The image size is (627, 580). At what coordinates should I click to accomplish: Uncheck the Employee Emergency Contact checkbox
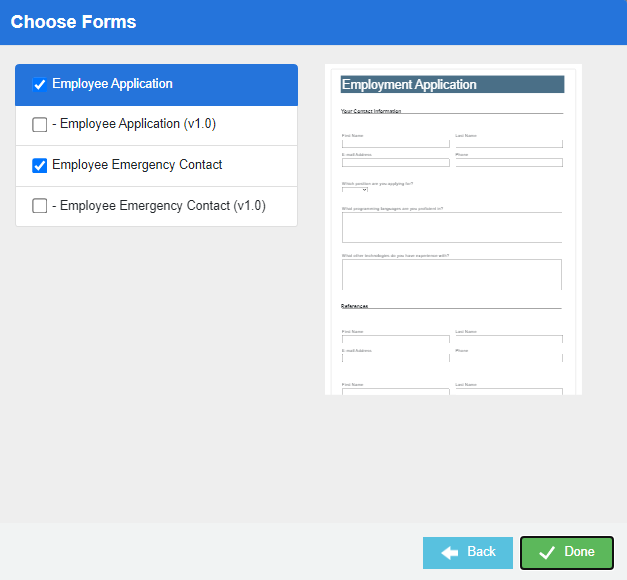[40, 166]
